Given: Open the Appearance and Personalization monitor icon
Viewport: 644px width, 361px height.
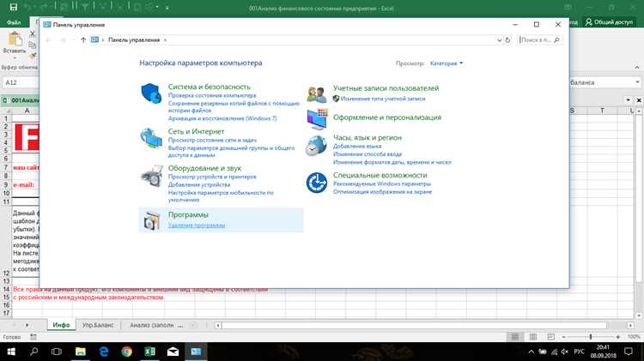Looking at the screenshot, I should point(317,119).
